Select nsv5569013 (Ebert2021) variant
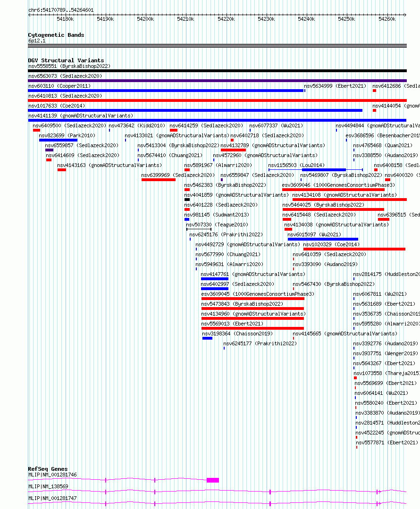Viewport: 420px width, 509px height. (x=232, y=324)
